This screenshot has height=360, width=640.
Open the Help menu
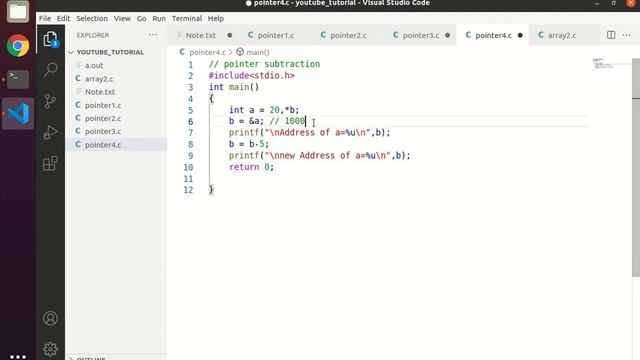coord(216,18)
